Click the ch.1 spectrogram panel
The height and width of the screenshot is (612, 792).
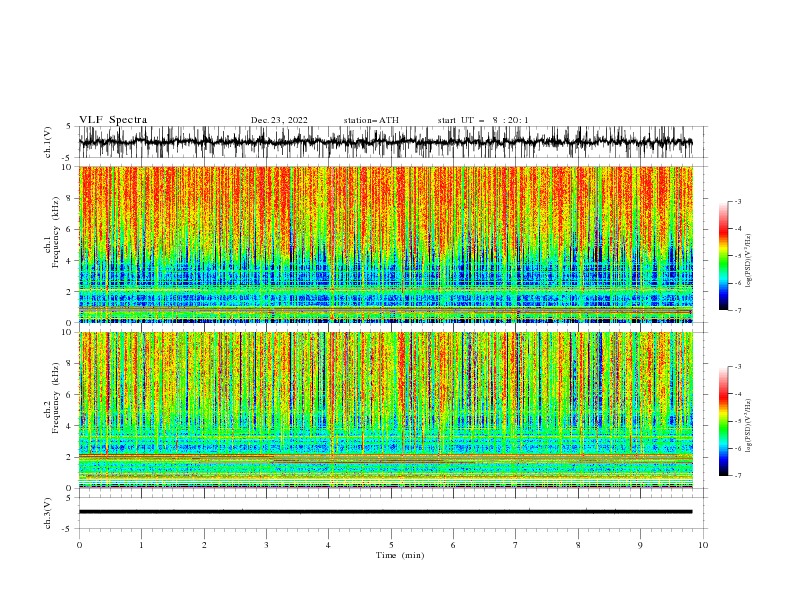point(386,244)
